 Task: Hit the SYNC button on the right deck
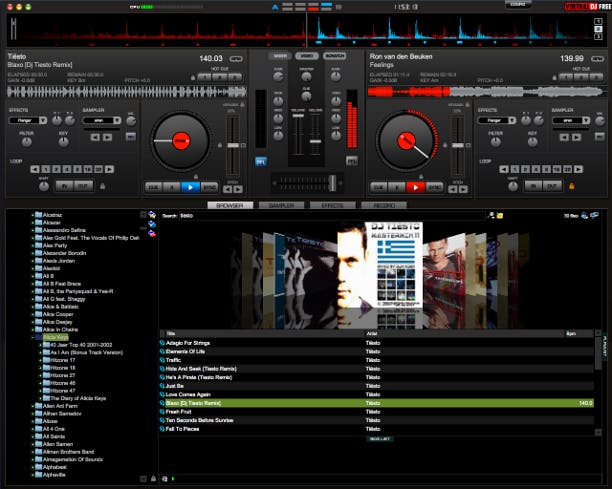pos(433,187)
